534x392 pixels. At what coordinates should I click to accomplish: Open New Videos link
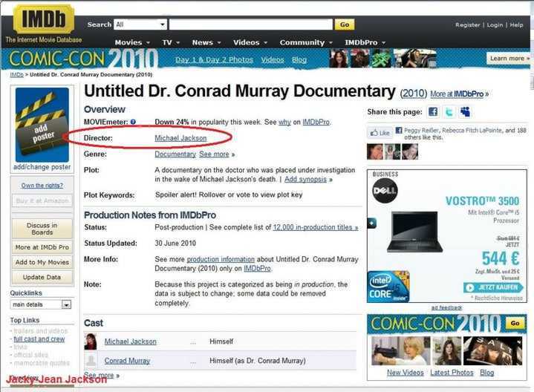(406, 373)
